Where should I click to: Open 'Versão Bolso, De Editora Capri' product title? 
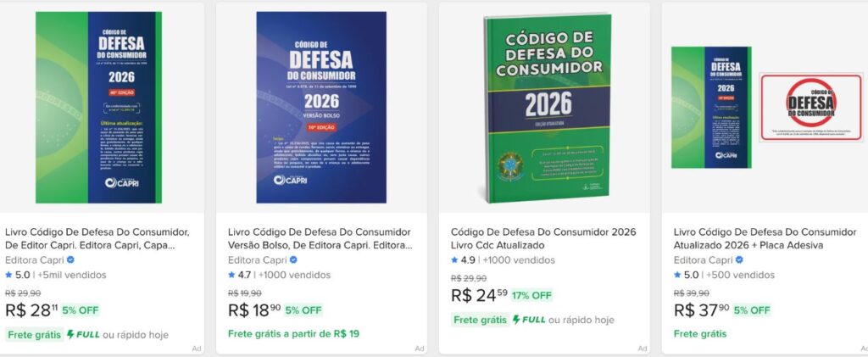pyautogui.click(x=320, y=238)
